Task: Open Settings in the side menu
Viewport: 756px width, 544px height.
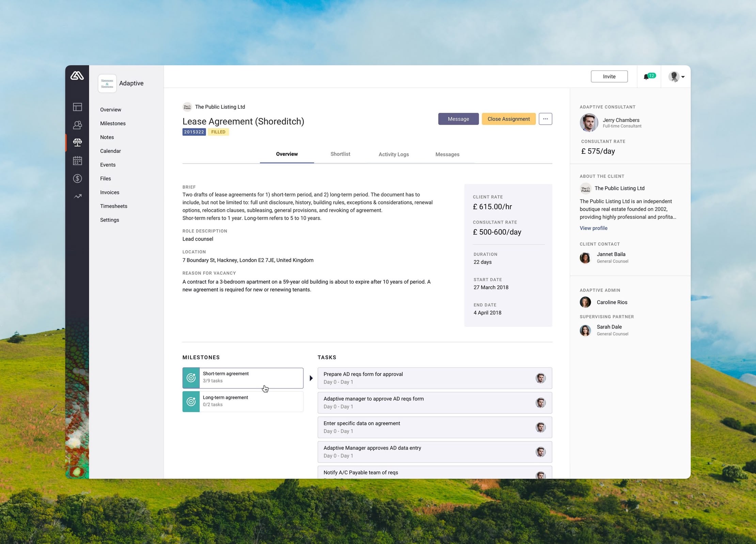Action: [x=110, y=220]
